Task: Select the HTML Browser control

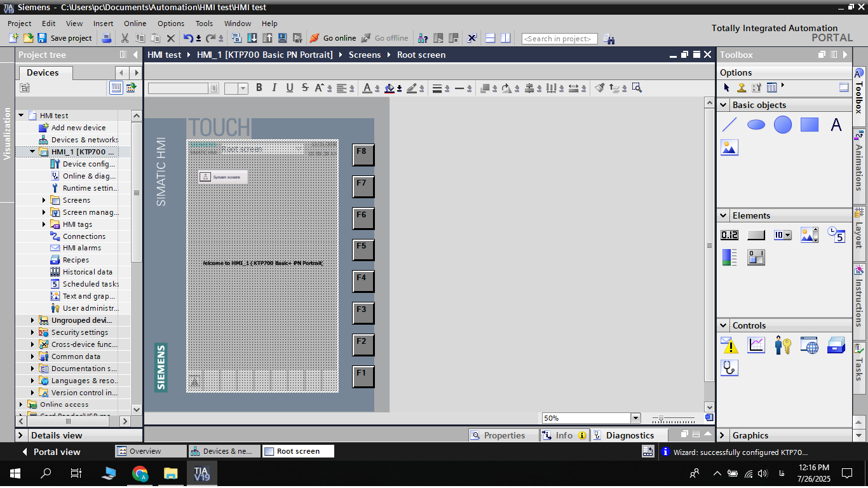Action: point(810,345)
